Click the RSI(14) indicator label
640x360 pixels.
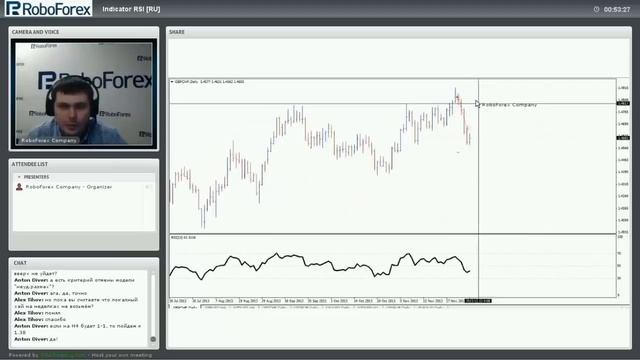183,237
